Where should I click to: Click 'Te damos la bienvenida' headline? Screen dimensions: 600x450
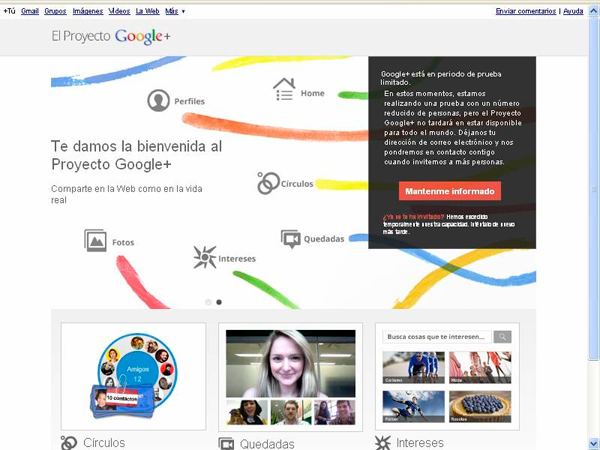137,155
